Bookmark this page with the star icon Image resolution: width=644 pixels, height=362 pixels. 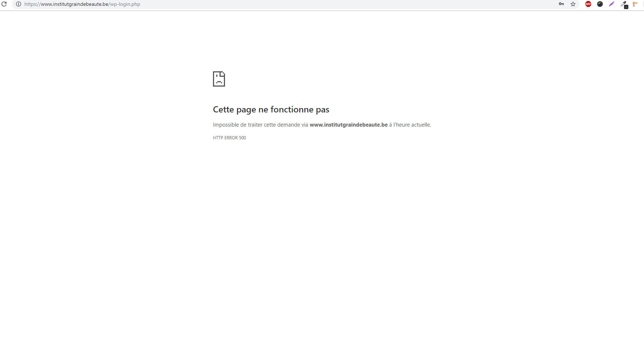pyautogui.click(x=573, y=4)
